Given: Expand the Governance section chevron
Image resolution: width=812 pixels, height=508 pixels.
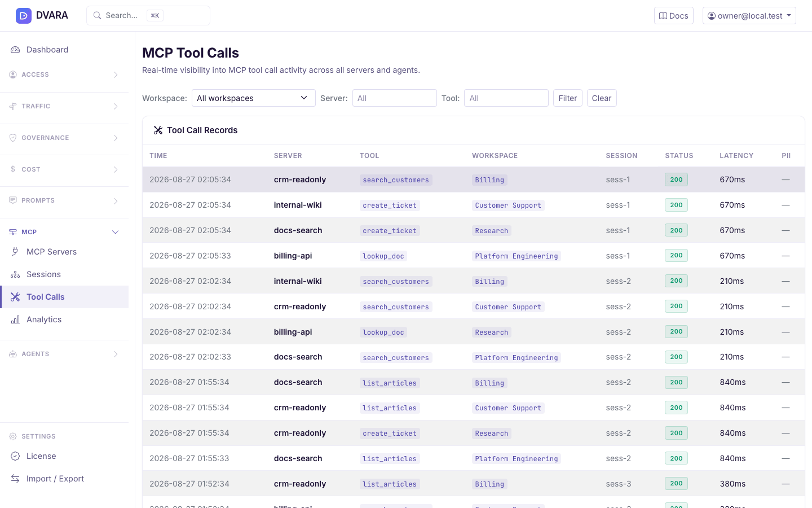Looking at the screenshot, I should pyautogui.click(x=116, y=138).
